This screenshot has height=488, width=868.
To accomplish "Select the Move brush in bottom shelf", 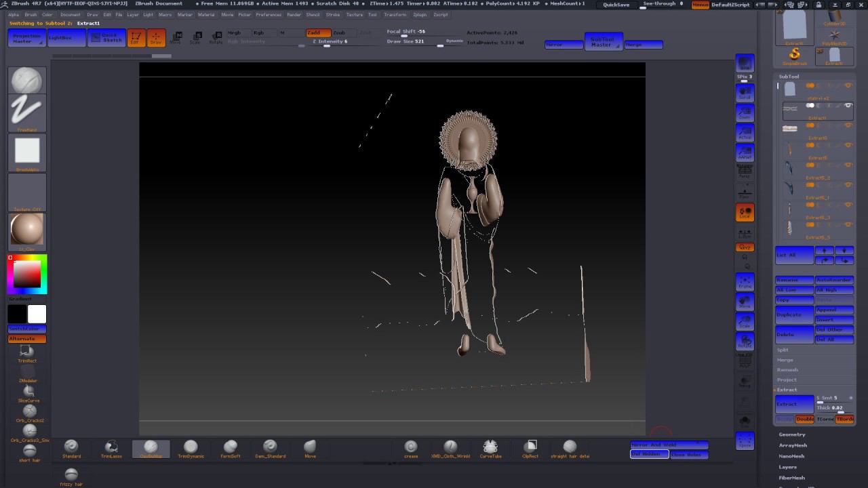I will [310, 447].
